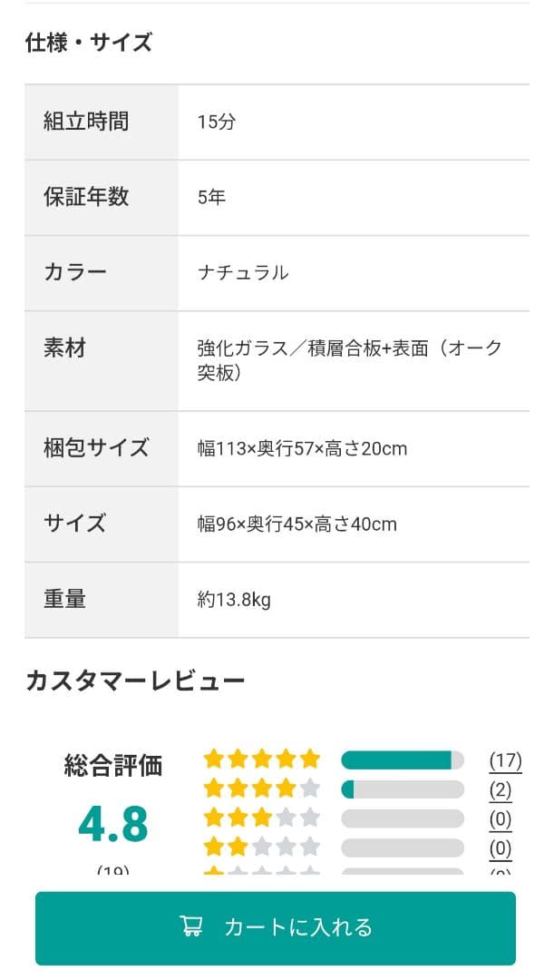This screenshot has width=554, height=980.
Task: Click the 素材 material description cell
Action: (x=349, y=360)
